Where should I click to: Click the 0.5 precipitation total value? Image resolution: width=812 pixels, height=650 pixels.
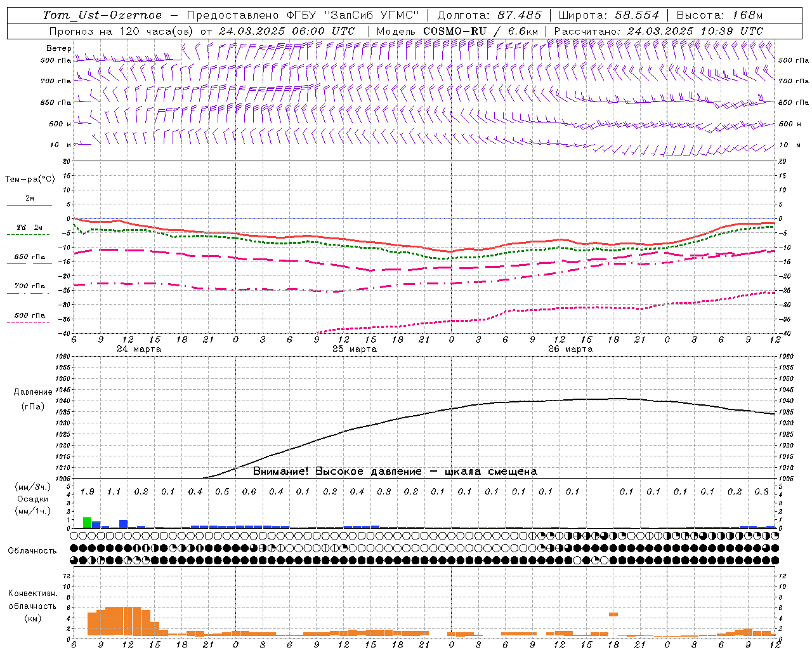(222, 492)
